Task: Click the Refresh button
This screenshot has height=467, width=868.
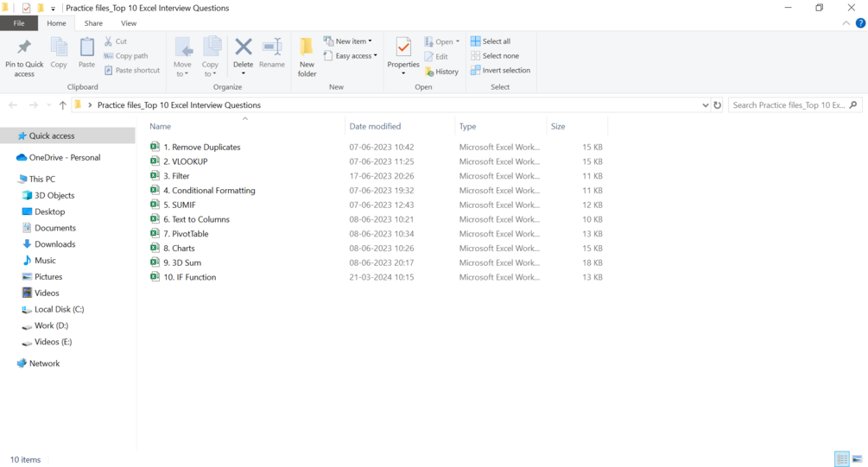Action: click(x=718, y=105)
